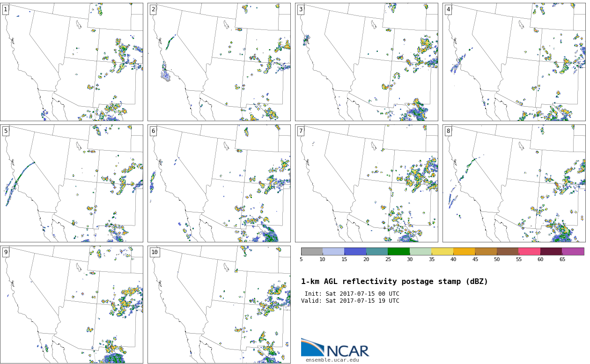Image resolution: width=590 pixels, height=364 pixels.
Task: Click the colorbar tick label 5
Action: 301,260
